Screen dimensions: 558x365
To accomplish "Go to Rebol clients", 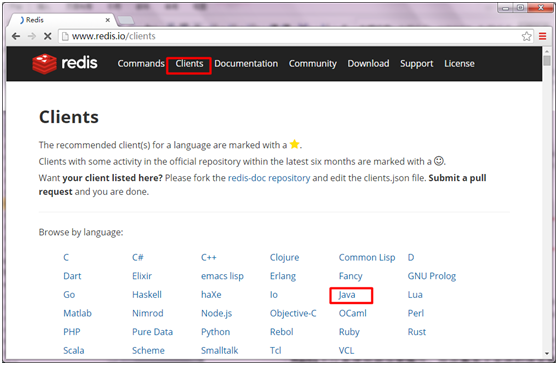I will pos(281,332).
